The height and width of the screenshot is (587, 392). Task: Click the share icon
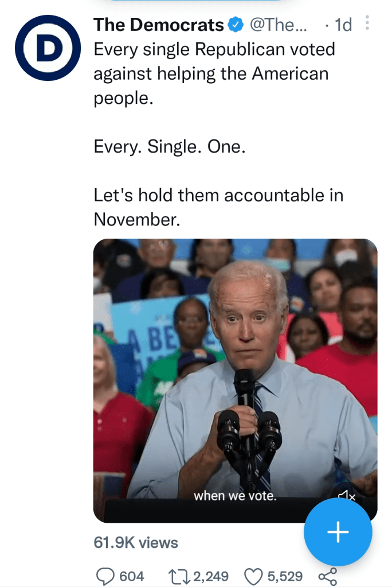327,576
